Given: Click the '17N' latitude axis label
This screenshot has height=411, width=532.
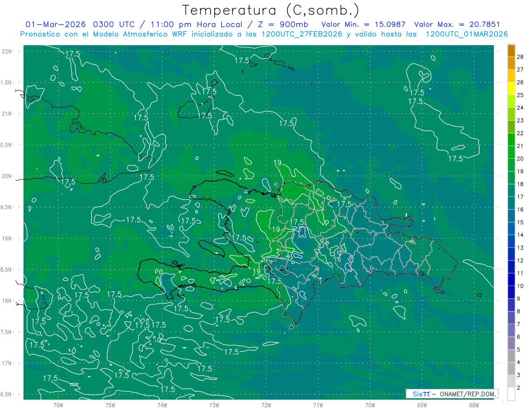Looking at the screenshot, I should click(7, 363).
